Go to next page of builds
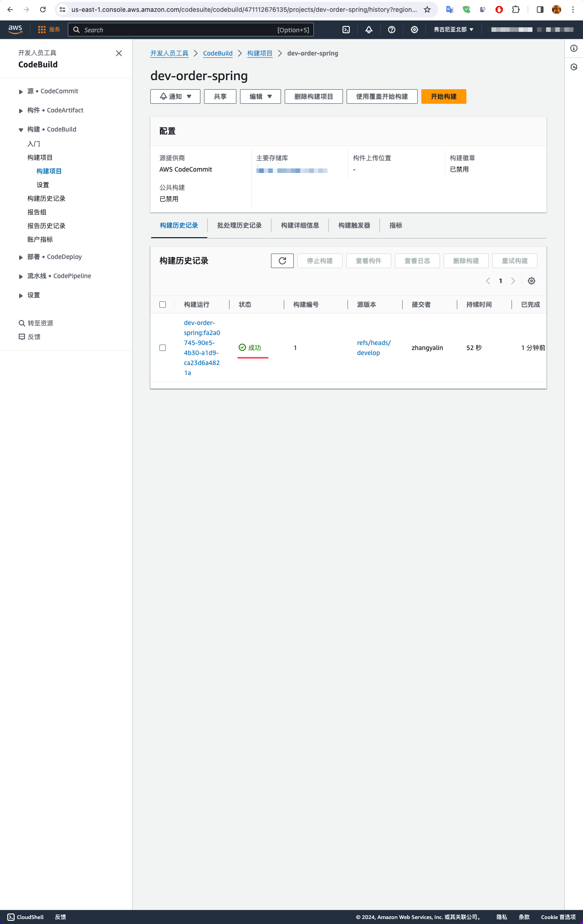 coord(513,281)
